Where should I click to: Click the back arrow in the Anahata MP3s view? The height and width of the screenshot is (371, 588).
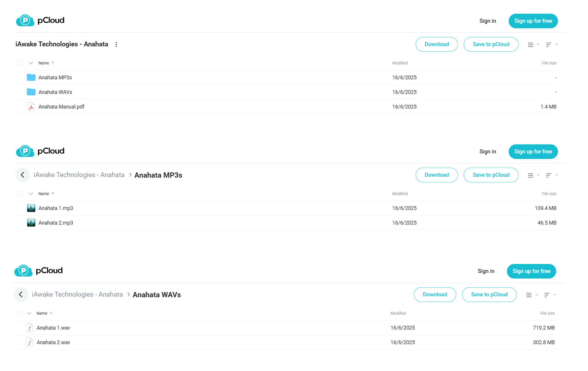[22, 175]
